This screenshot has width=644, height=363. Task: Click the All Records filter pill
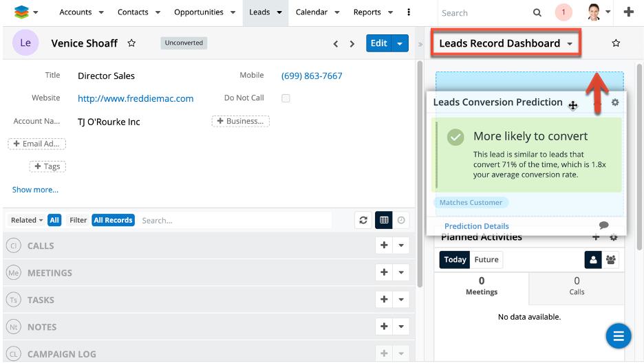(x=114, y=220)
